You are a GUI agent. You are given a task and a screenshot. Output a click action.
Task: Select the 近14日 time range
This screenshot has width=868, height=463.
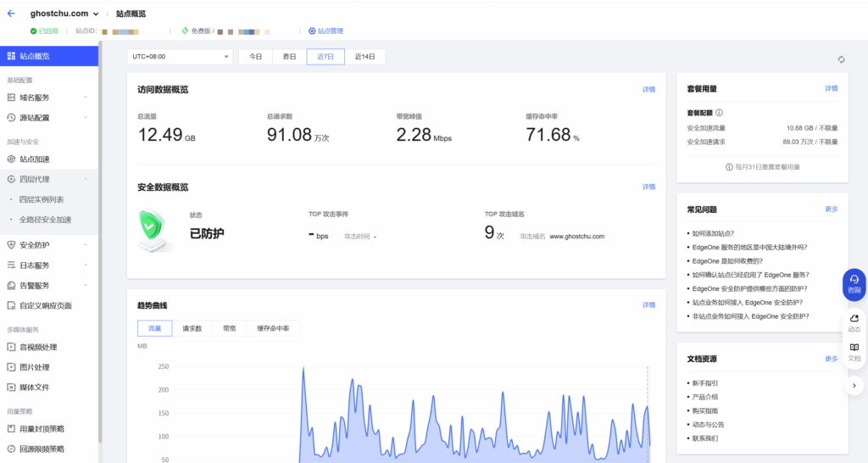pos(365,57)
